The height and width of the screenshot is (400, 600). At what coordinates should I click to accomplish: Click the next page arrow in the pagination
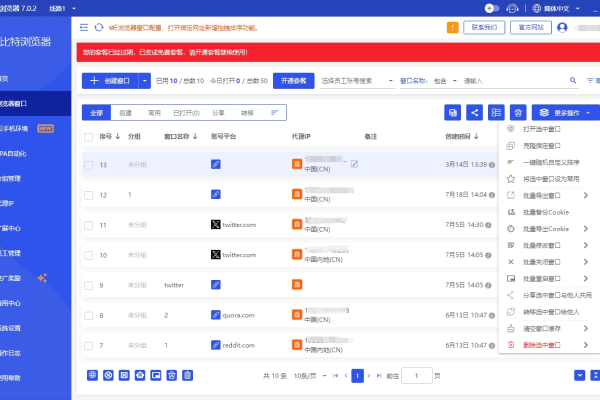point(369,376)
